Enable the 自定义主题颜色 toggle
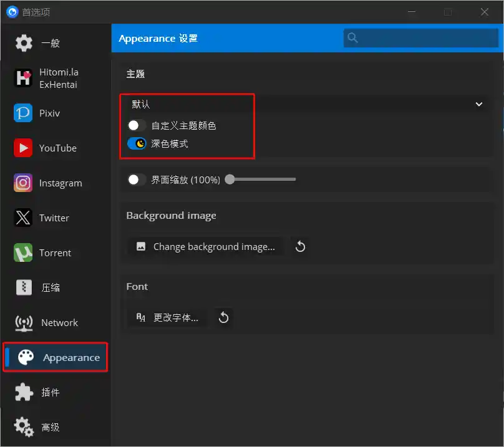This screenshot has width=504, height=447. (x=137, y=125)
